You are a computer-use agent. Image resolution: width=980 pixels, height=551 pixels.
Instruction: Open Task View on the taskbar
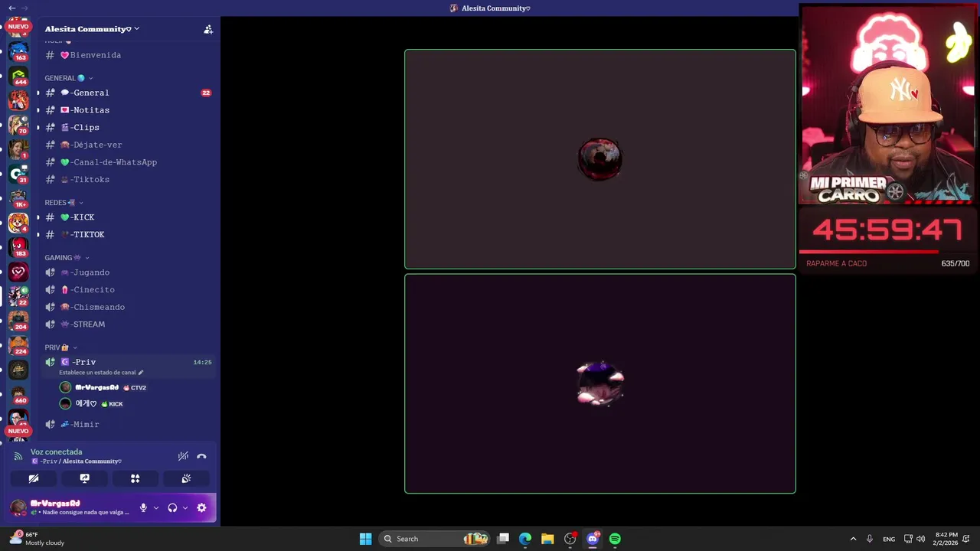coord(503,539)
